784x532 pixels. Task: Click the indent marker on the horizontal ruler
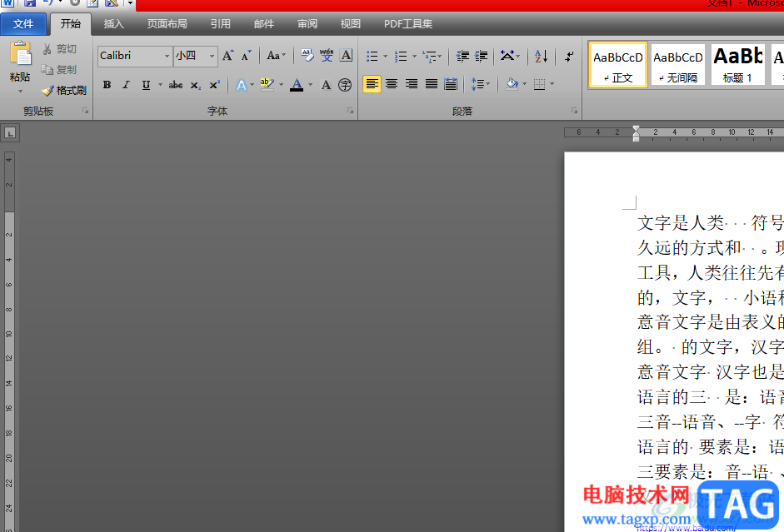636,133
